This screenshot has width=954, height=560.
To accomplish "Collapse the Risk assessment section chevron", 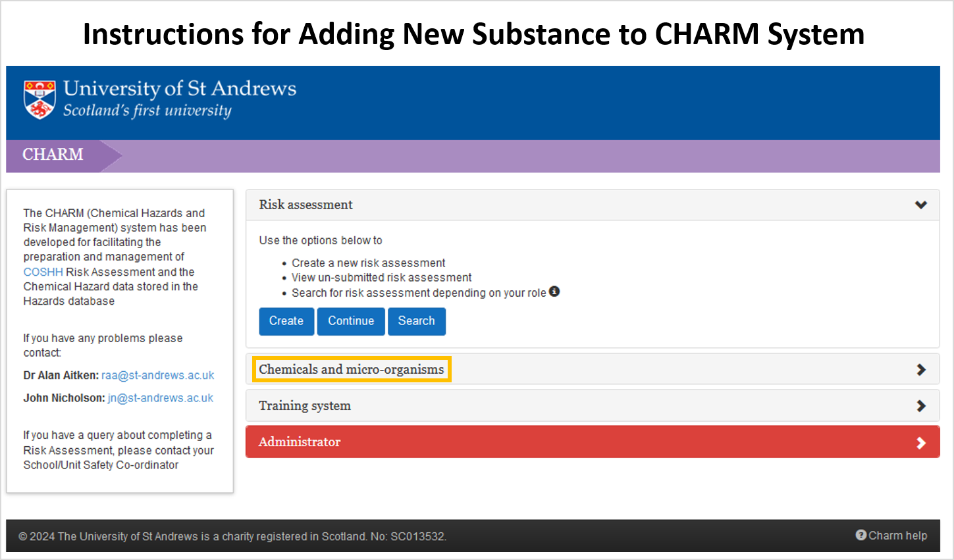I will (x=920, y=205).
